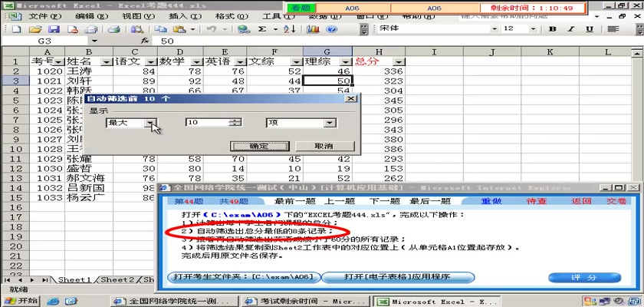The height and width of the screenshot is (307, 644).
Task: Open the 格式 menu
Action: (x=232, y=16)
